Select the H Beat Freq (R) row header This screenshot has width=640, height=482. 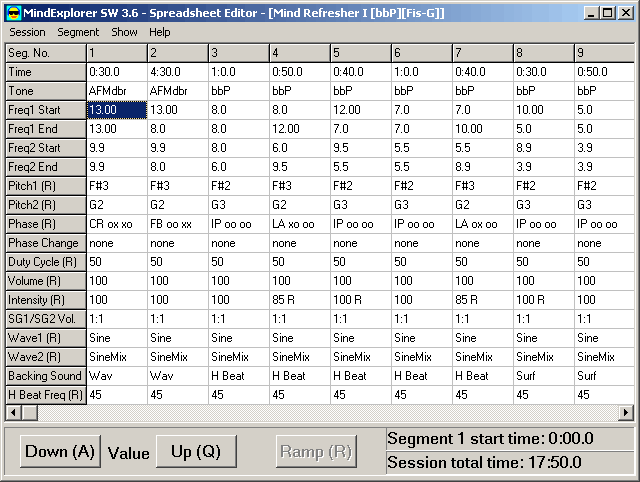46,395
